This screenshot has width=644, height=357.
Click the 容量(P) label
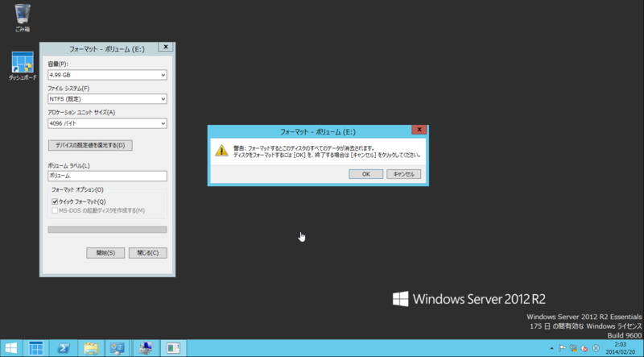coord(58,64)
